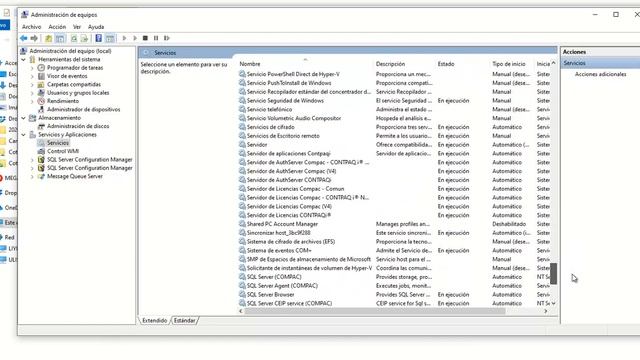The width and height of the screenshot is (640, 360).
Task: Select Servidor de aplicaciones Contpaqi service
Action: pos(289,154)
